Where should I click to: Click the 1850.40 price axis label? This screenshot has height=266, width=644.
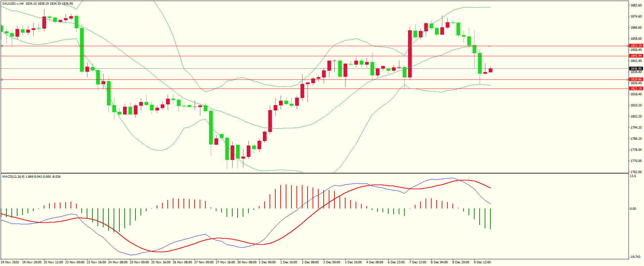click(636, 50)
